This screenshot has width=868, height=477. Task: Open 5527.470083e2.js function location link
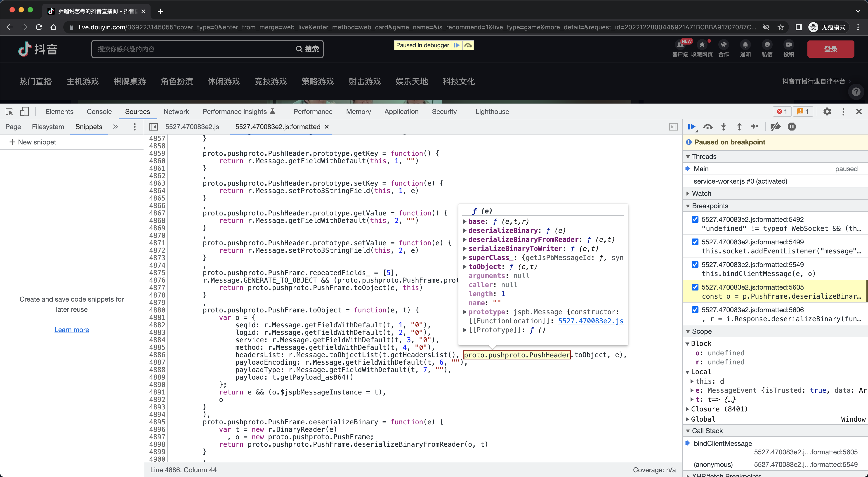pos(591,321)
